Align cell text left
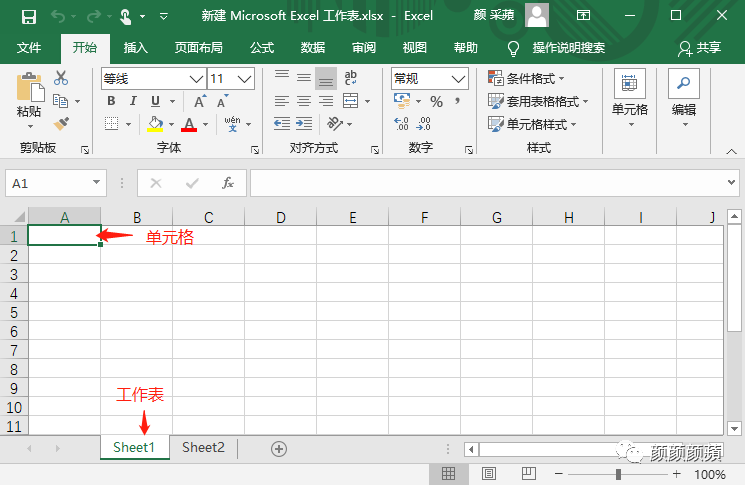Image resolution: width=745 pixels, height=485 pixels. point(282,101)
